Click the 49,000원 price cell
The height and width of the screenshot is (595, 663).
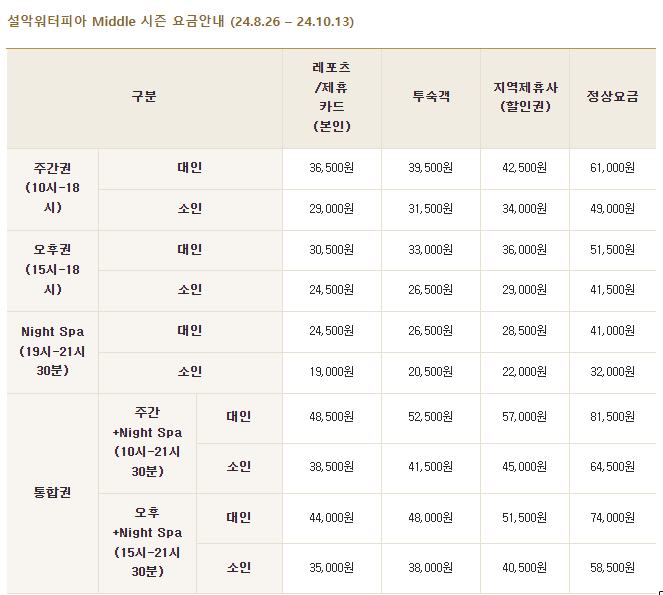click(x=612, y=208)
